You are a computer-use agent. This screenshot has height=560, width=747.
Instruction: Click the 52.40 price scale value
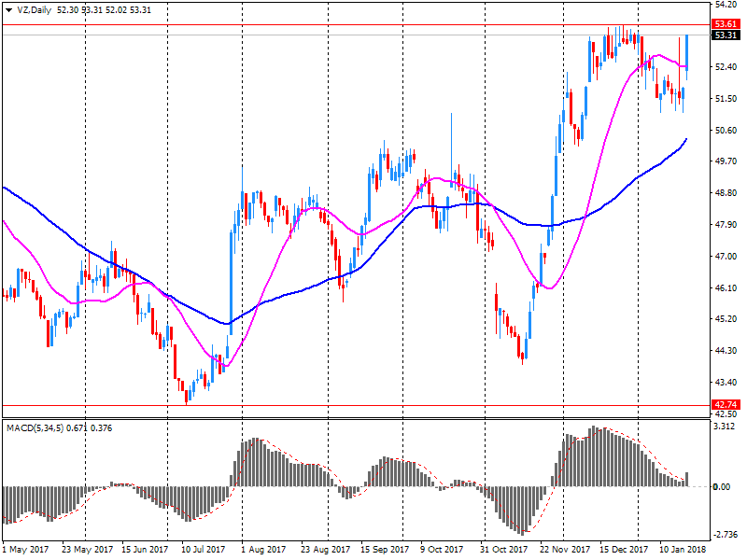726,67
